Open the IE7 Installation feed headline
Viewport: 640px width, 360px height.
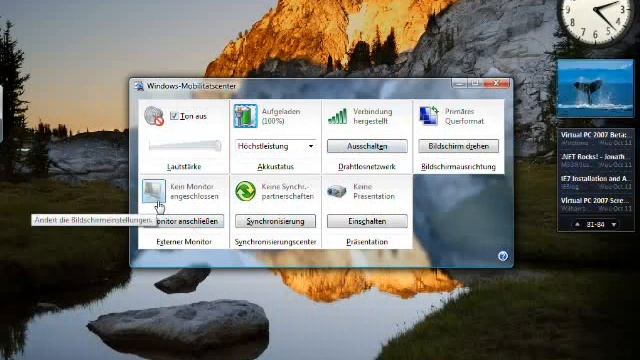596,179
